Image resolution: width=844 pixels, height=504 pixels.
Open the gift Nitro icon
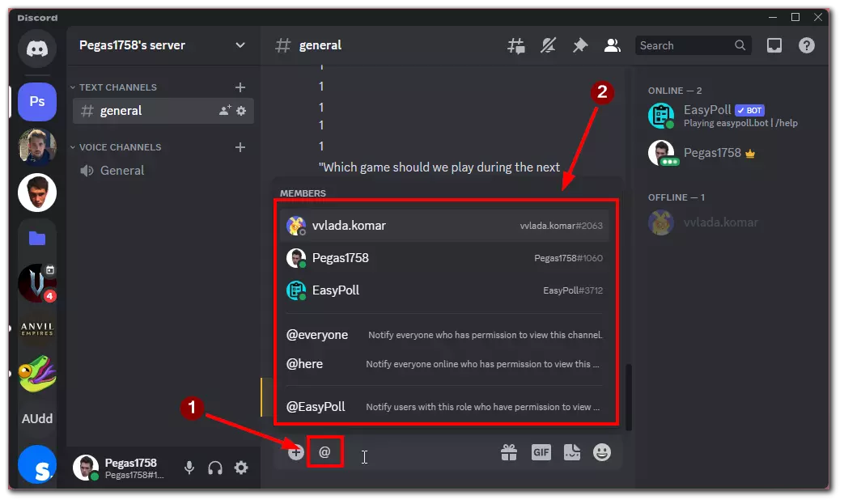508,453
